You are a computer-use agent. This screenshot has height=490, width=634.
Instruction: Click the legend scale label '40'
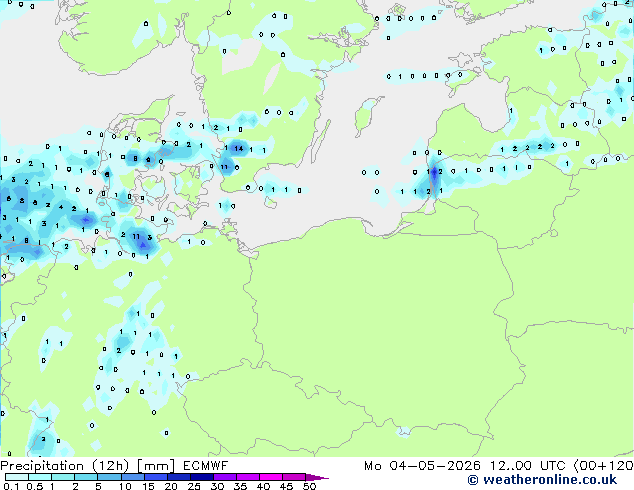pos(263,486)
